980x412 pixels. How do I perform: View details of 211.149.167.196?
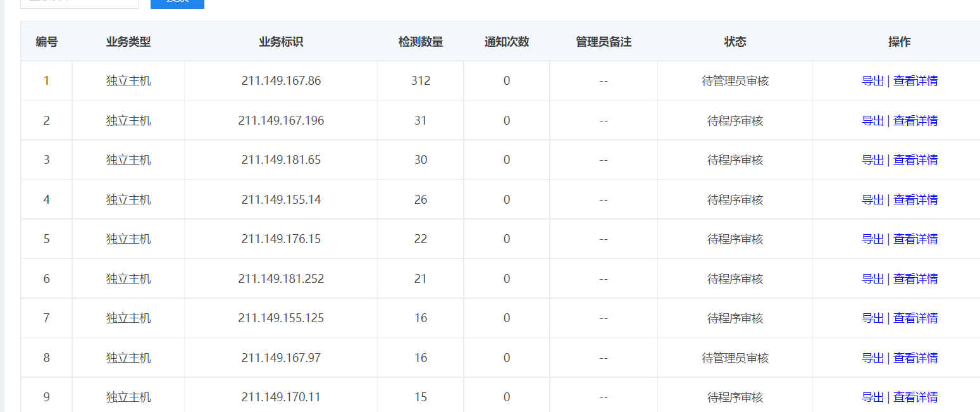[915, 120]
